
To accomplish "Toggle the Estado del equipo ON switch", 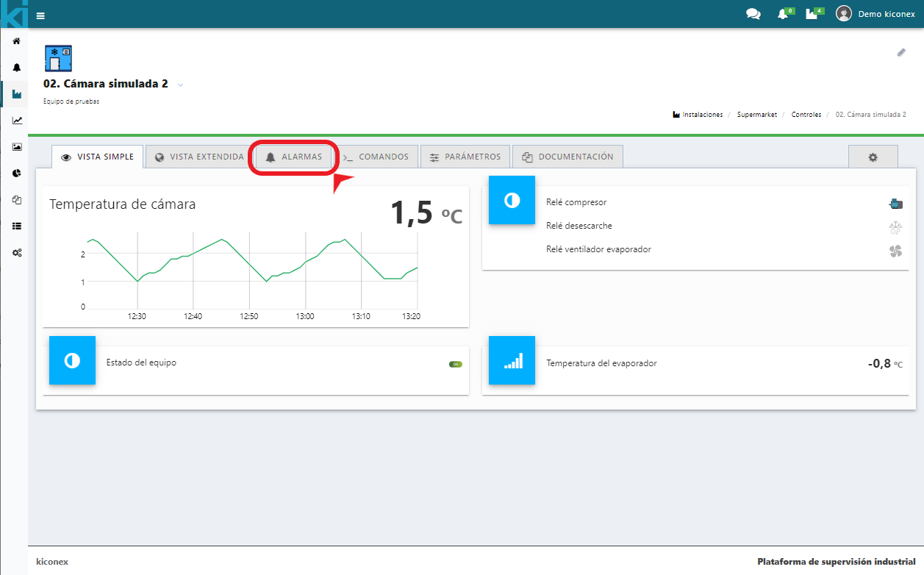I will (x=456, y=364).
